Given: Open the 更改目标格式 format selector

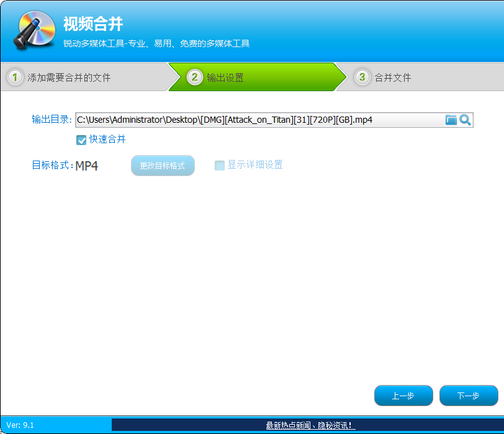Looking at the screenshot, I should click(x=163, y=165).
